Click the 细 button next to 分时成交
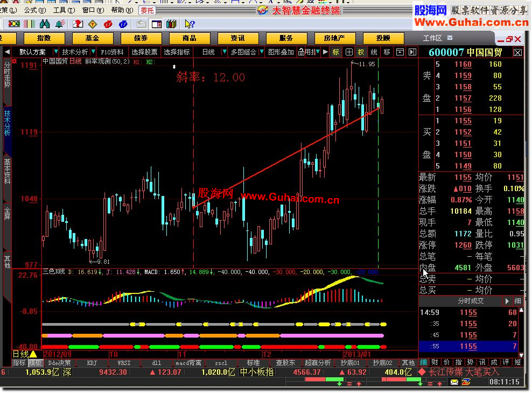The image size is (532, 393). click(x=518, y=301)
